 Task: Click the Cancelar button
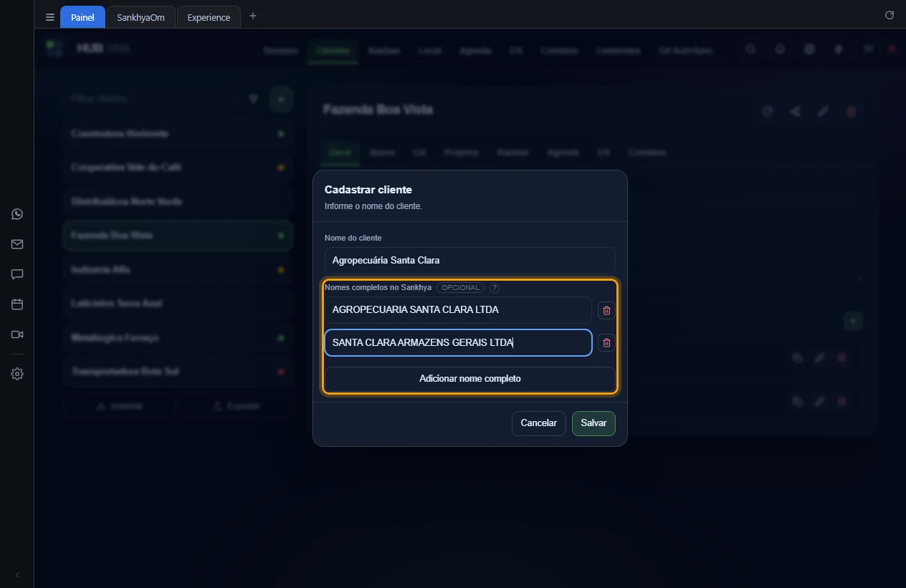(x=539, y=423)
